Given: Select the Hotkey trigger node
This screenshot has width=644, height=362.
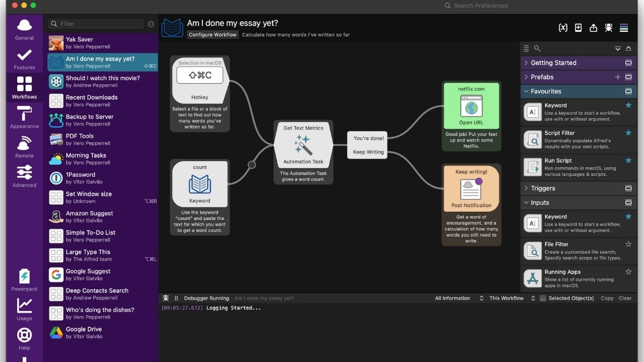Looking at the screenshot, I should click(200, 80).
